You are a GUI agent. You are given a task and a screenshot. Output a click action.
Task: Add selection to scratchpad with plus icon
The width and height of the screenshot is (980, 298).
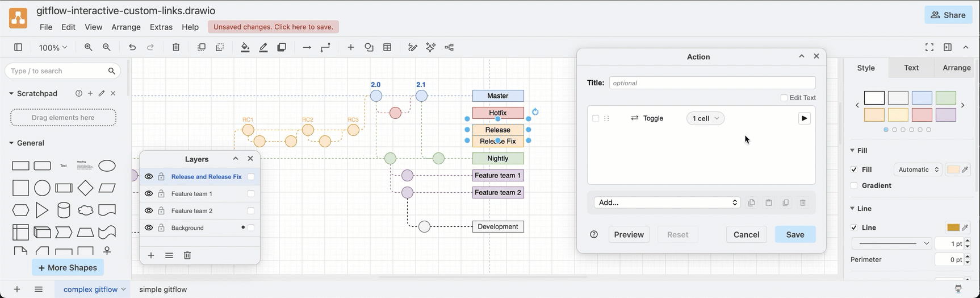(x=90, y=93)
